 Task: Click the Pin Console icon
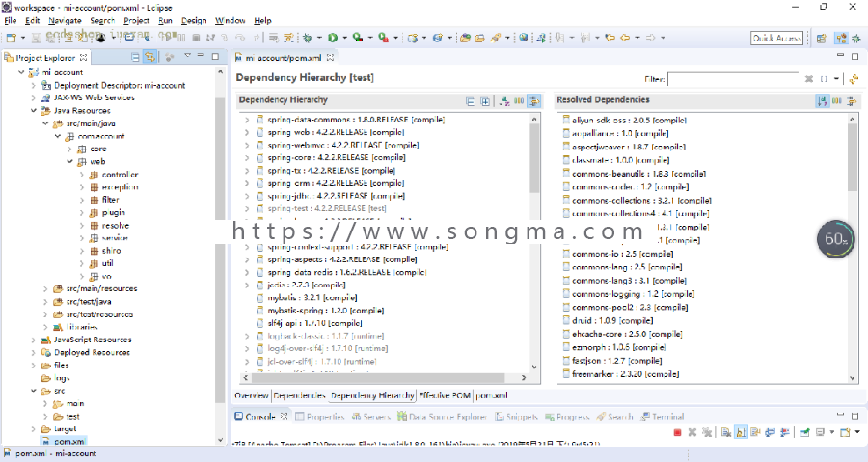[805, 433]
